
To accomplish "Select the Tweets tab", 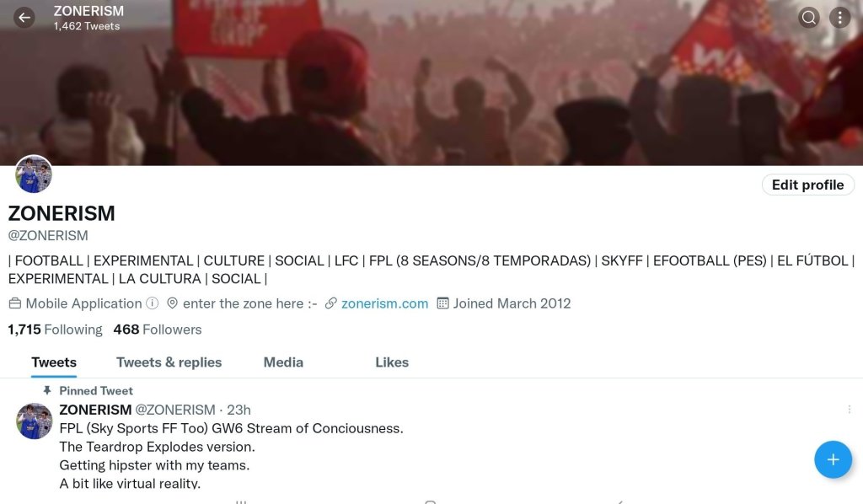I will (x=54, y=362).
